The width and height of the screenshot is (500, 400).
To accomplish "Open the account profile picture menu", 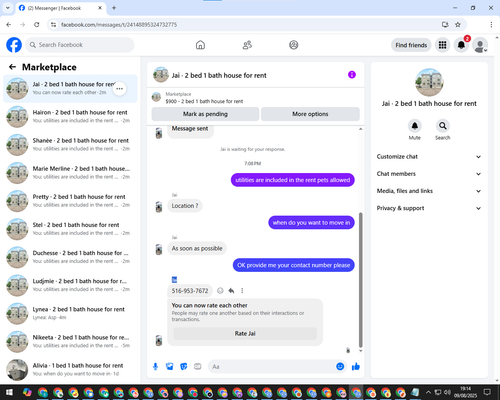I will pos(480,45).
